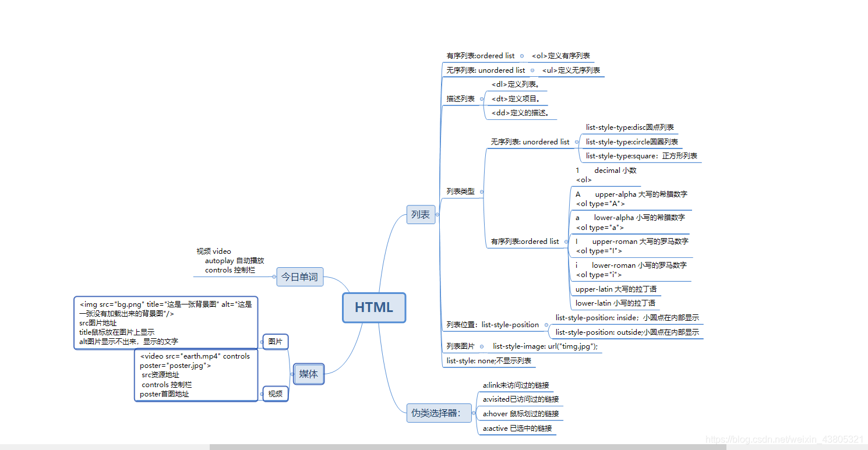Click the lower-latin 小写的拉丁语 node
868x450 pixels.
pyautogui.click(x=615, y=303)
